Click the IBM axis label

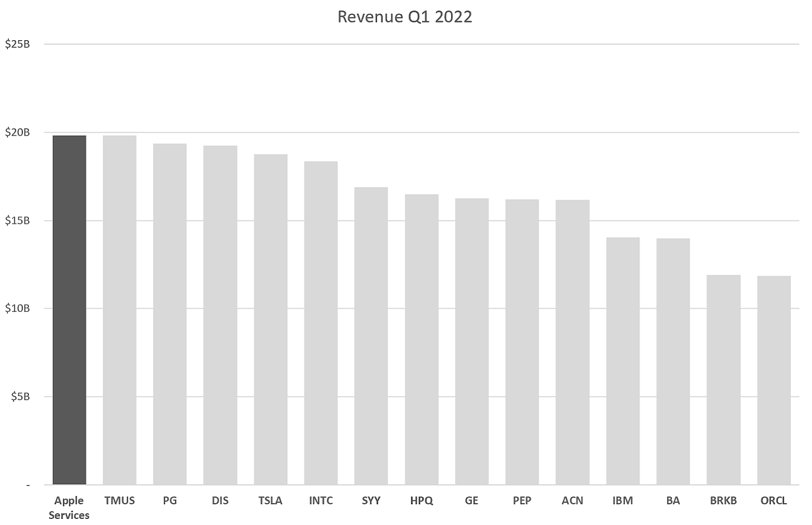pyautogui.click(x=623, y=500)
